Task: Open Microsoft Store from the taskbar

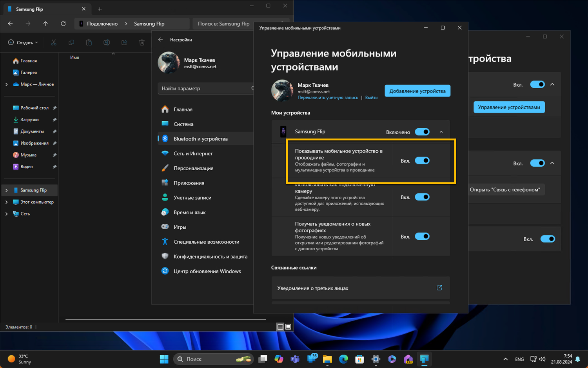Action: coord(359,359)
